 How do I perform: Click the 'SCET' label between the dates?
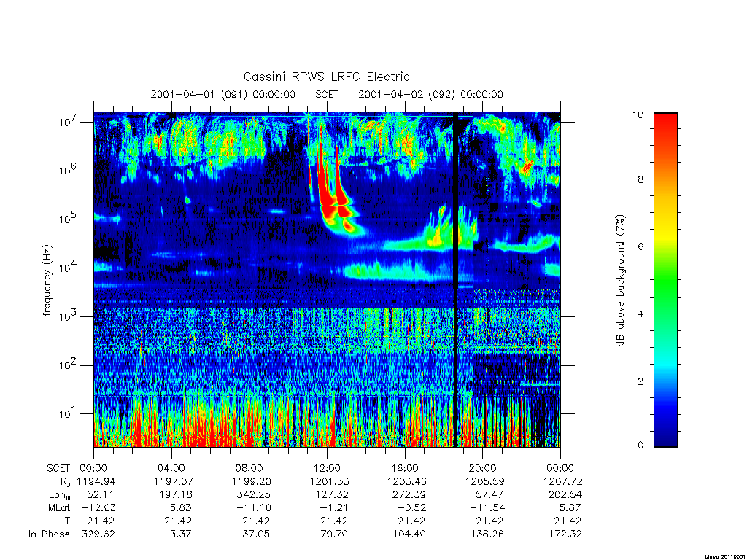tap(327, 94)
